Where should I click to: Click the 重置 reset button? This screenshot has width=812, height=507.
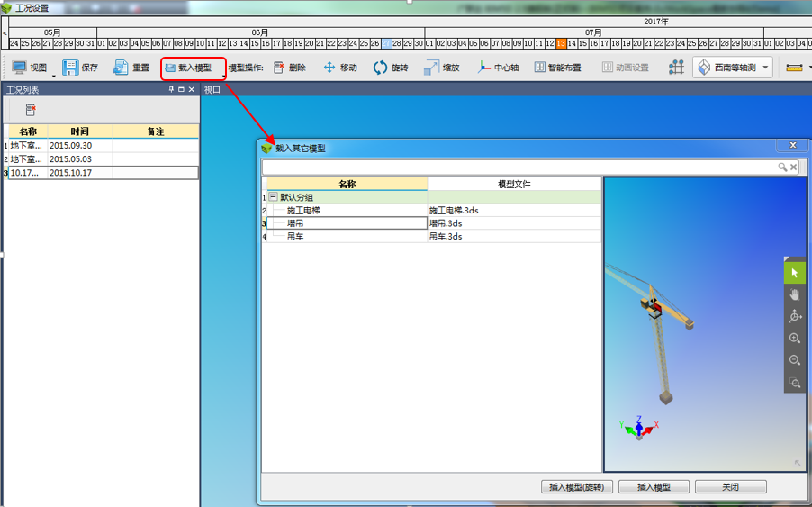pyautogui.click(x=131, y=68)
